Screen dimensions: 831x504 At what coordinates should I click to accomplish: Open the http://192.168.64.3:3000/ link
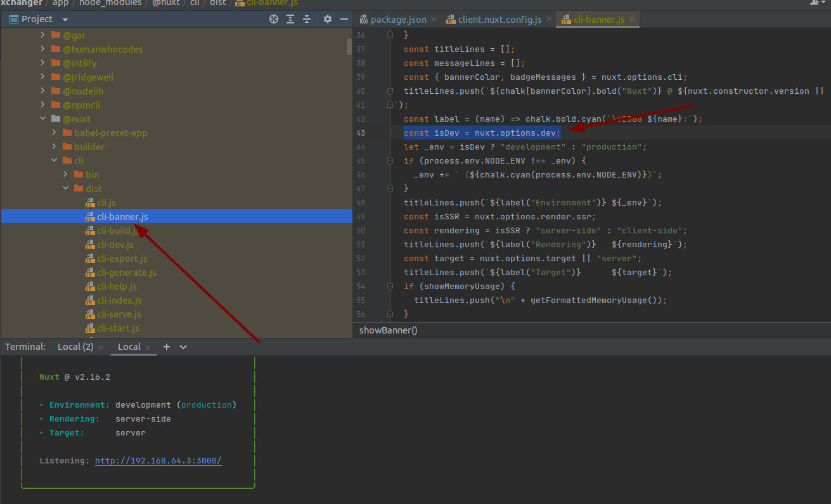point(158,461)
